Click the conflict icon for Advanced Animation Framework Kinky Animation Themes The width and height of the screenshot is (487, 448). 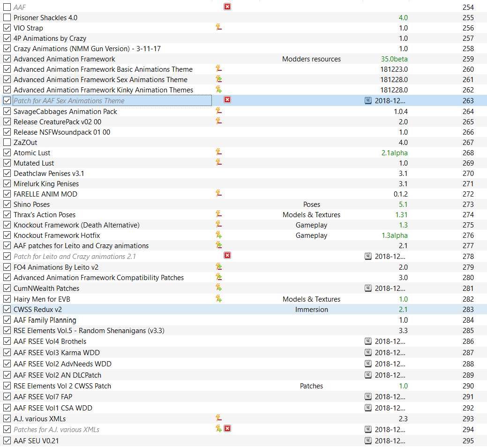pyautogui.click(x=218, y=89)
